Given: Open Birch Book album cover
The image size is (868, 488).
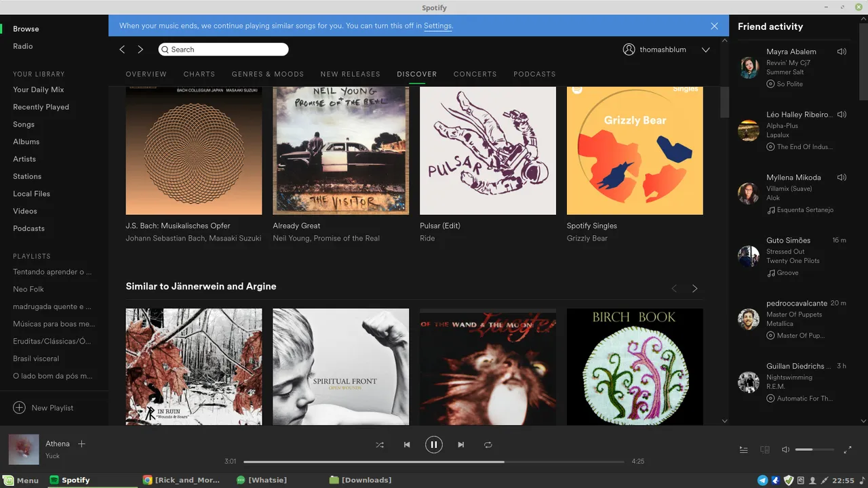Looking at the screenshot, I should (635, 367).
